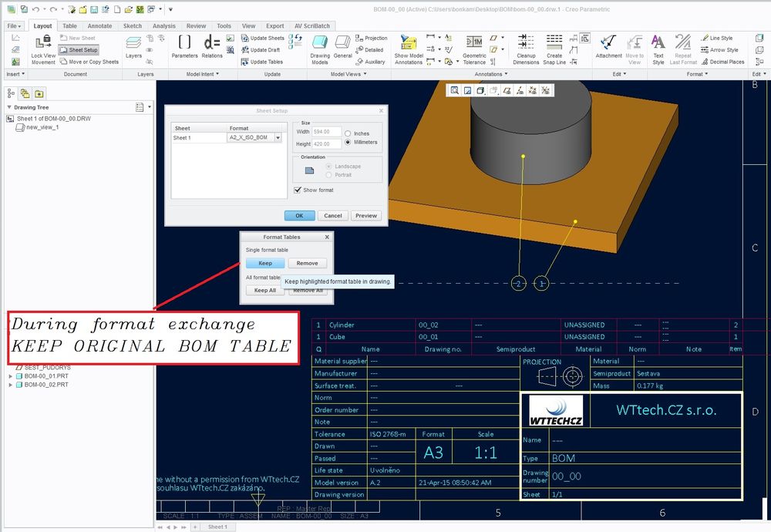Click Line Style in Format group

point(717,38)
